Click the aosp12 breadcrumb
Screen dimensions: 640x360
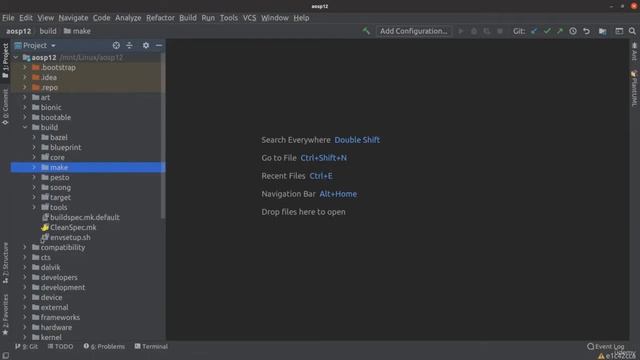coord(18,31)
